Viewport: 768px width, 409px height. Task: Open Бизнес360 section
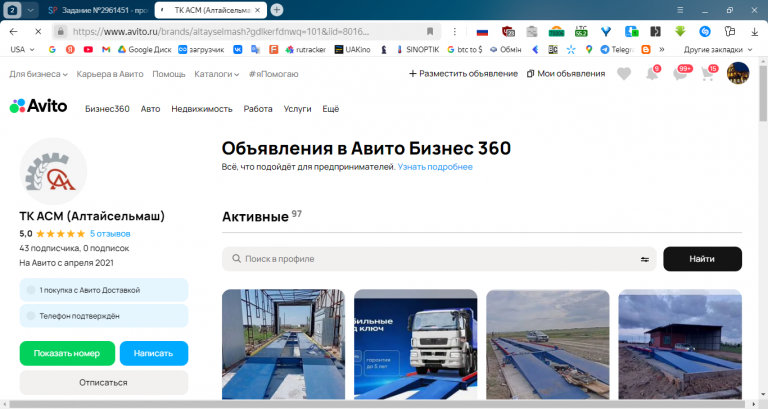[x=107, y=109]
